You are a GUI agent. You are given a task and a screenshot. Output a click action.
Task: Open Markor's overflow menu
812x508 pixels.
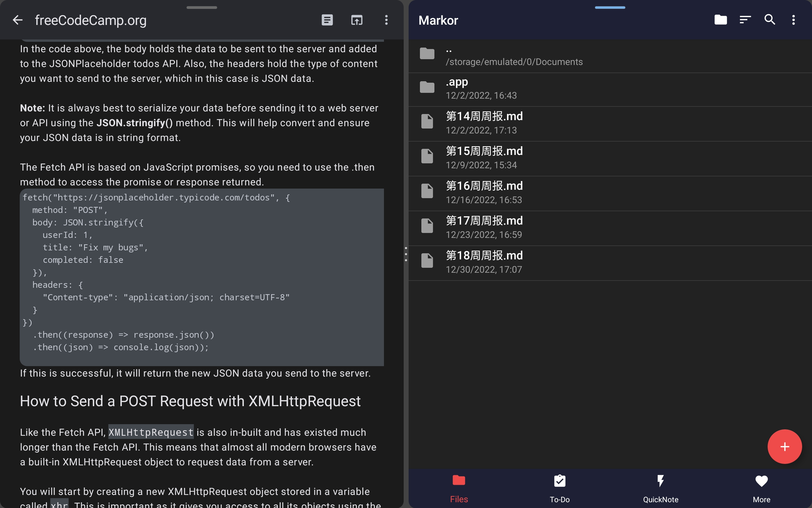(x=794, y=20)
